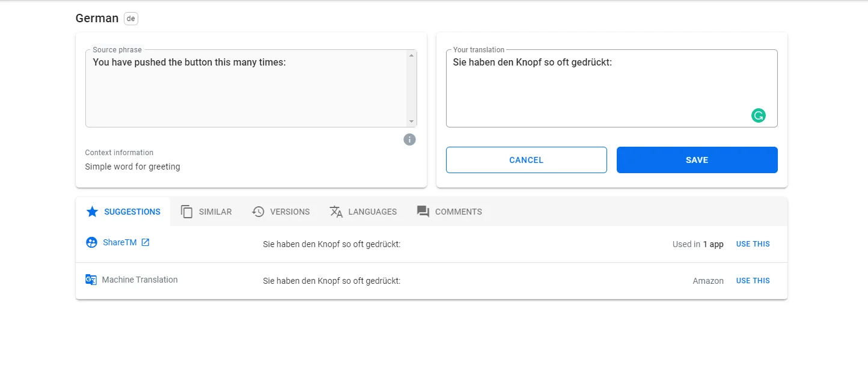Click the history icon on Versions tab
The image size is (868, 380).
258,212
